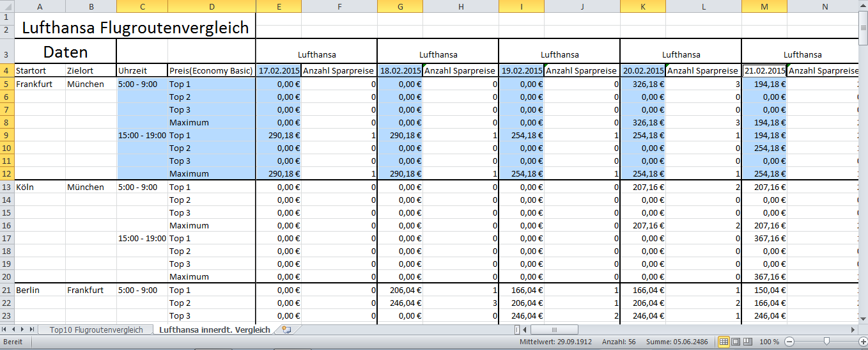The image size is (868, 350).
Task: Select the Startort header cell
Action: (40, 71)
